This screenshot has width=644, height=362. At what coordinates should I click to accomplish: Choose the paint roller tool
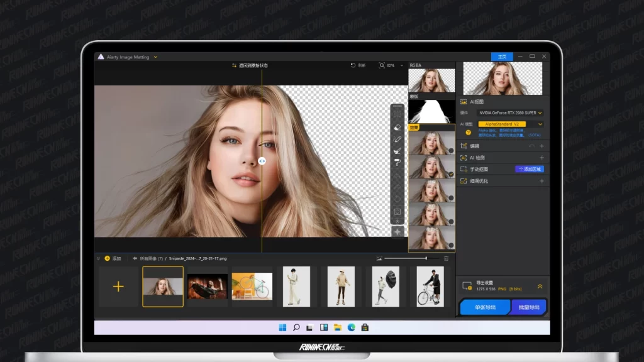point(397,162)
